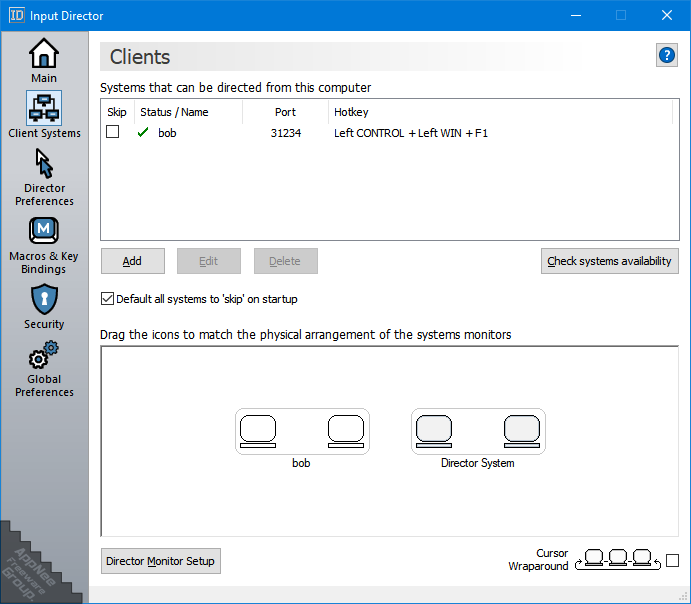Select bob's left monitor icon
Screen dimensions: 691x604
click(x=258, y=431)
